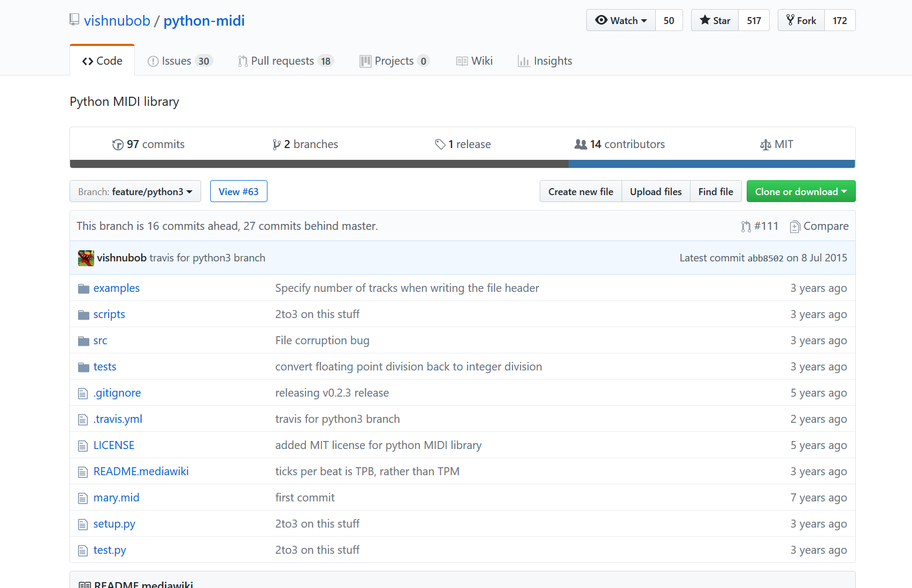Viewport: 912px width, 588px height.
Task: Click the file icon next to .travis.yml
Action: pyautogui.click(x=83, y=420)
